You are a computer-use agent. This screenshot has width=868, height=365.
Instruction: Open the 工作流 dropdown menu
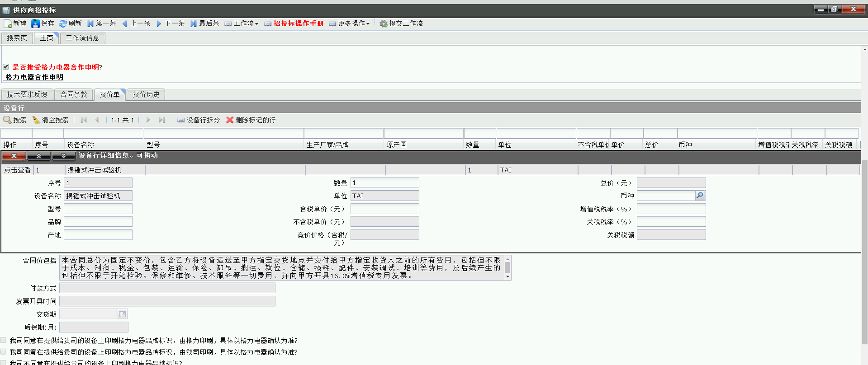pos(242,23)
